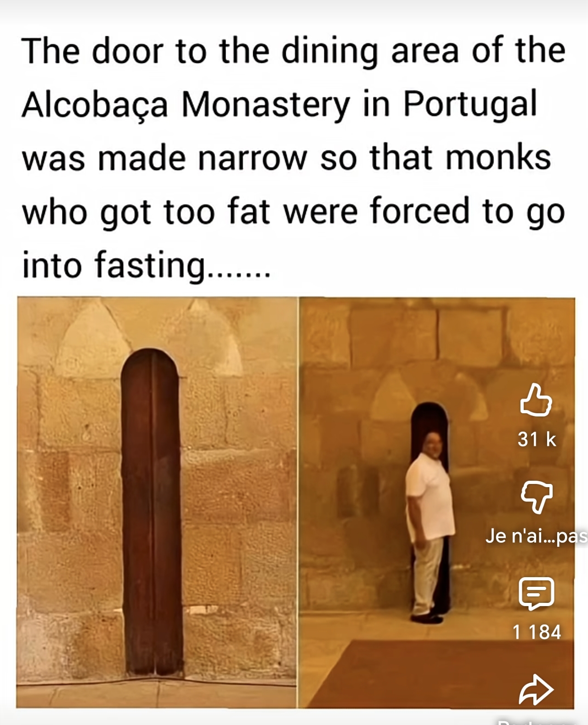This screenshot has height=725, width=588.
Task: Select the right photo with man
Action: click(x=436, y=502)
